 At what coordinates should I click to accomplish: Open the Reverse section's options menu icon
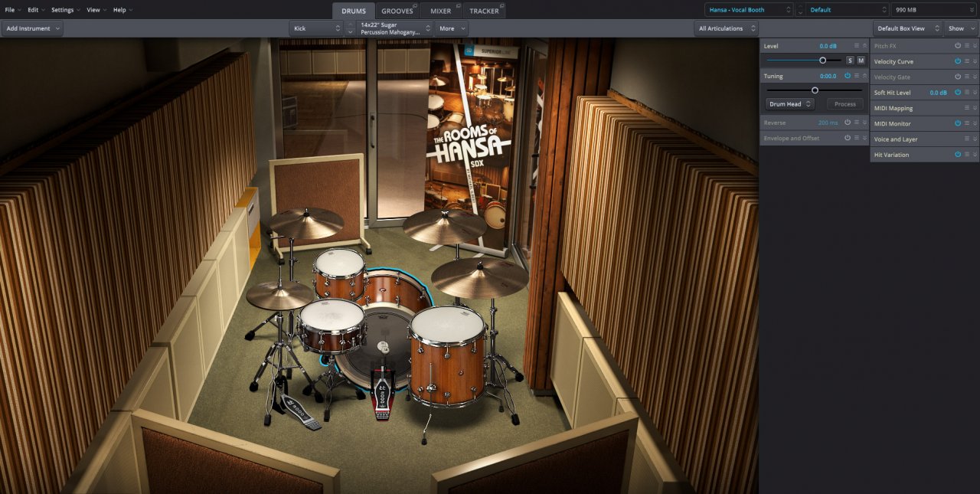(857, 123)
